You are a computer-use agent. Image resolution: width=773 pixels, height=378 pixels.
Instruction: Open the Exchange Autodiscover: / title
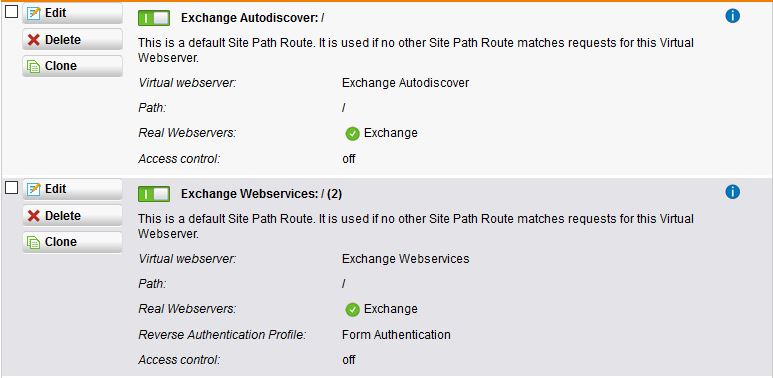(252, 18)
